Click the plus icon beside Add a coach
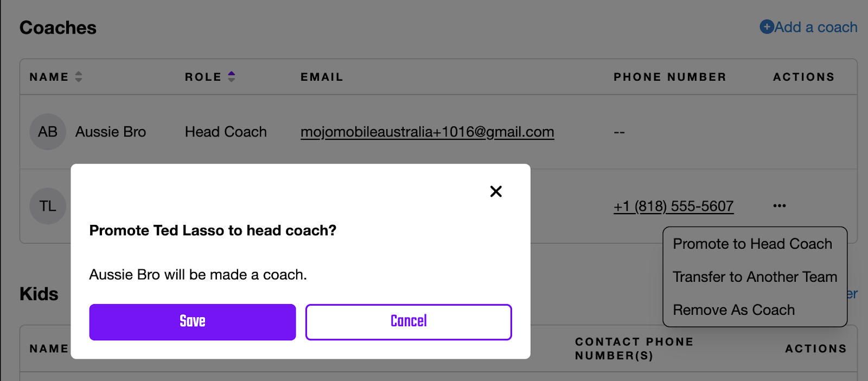Screen dimensions: 868x381 767,27
